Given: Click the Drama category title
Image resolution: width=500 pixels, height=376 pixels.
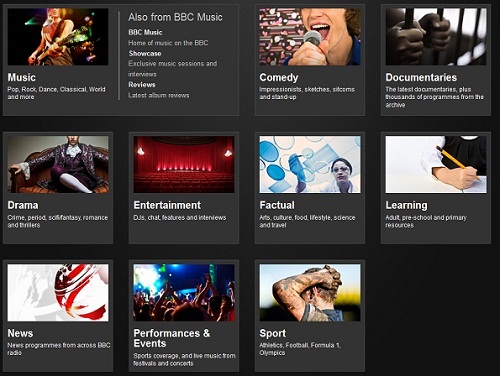Looking at the screenshot, I should point(23,205).
